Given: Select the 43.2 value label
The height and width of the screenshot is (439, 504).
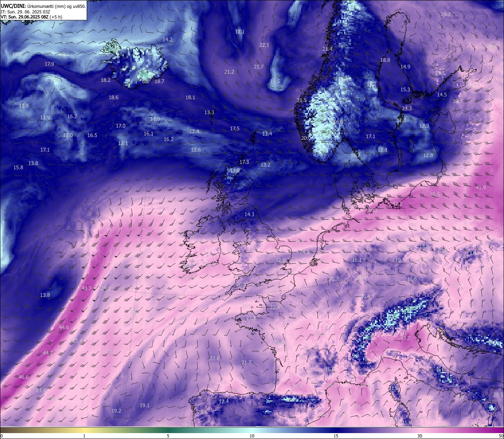Looking at the screenshot, I should click(x=405, y=338).
